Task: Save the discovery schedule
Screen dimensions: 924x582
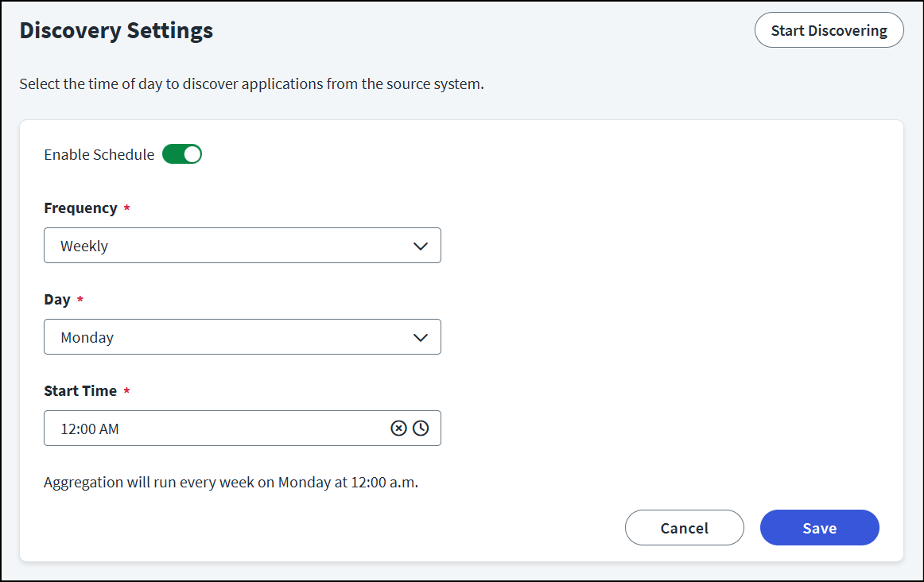Action: point(819,528)
